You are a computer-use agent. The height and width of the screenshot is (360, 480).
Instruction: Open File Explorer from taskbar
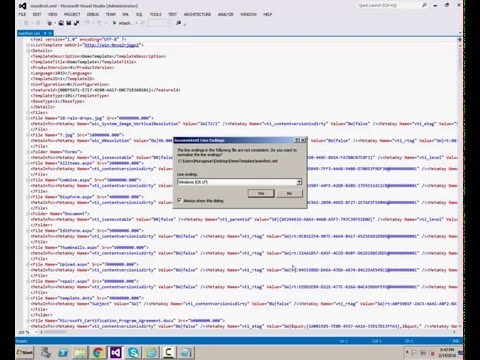(80, 352)
